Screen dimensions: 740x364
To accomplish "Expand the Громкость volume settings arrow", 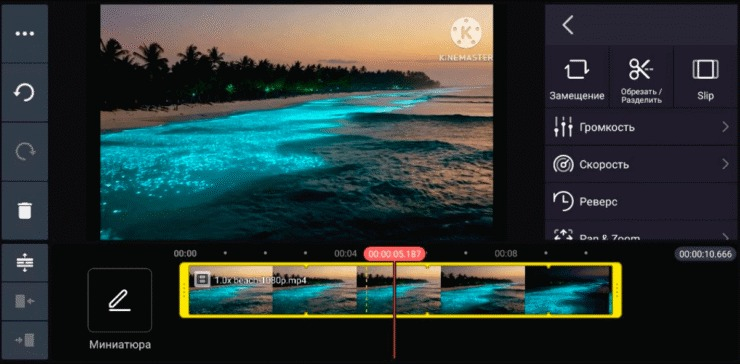I will (725, 127).
